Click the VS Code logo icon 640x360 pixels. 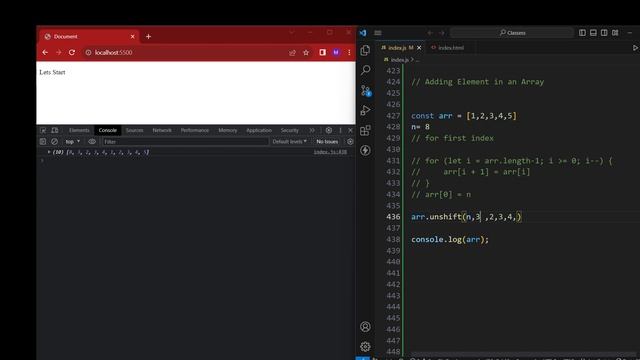tap(363, 33)
